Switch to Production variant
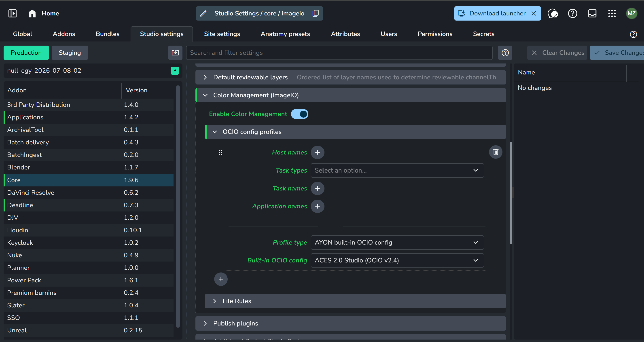Screen dimensions: 644x342 pyautogui.click(x=26, y=53)
